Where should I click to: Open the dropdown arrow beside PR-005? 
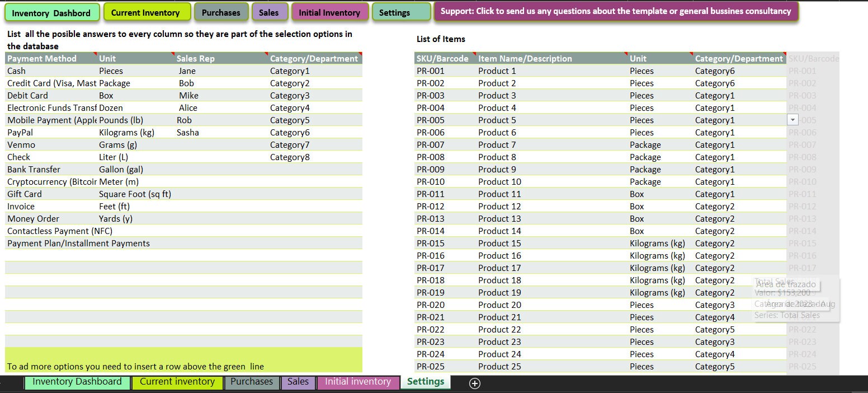[792, 120]
